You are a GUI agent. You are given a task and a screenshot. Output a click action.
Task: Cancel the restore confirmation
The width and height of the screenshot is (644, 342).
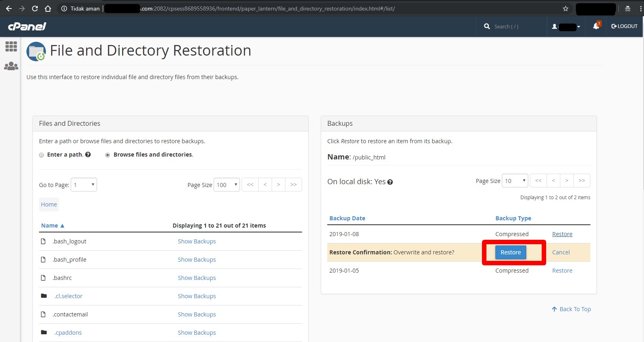pyautogui.click(x=561, y=252)
